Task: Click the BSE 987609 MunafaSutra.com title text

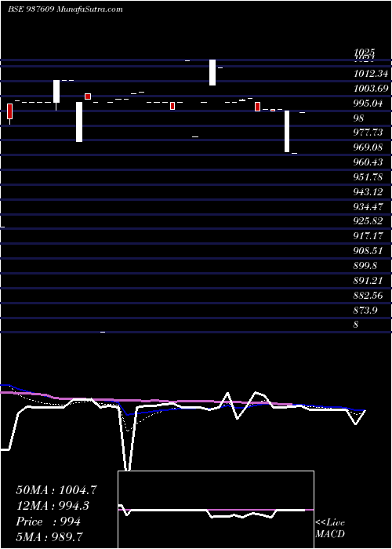Action: 65,9
